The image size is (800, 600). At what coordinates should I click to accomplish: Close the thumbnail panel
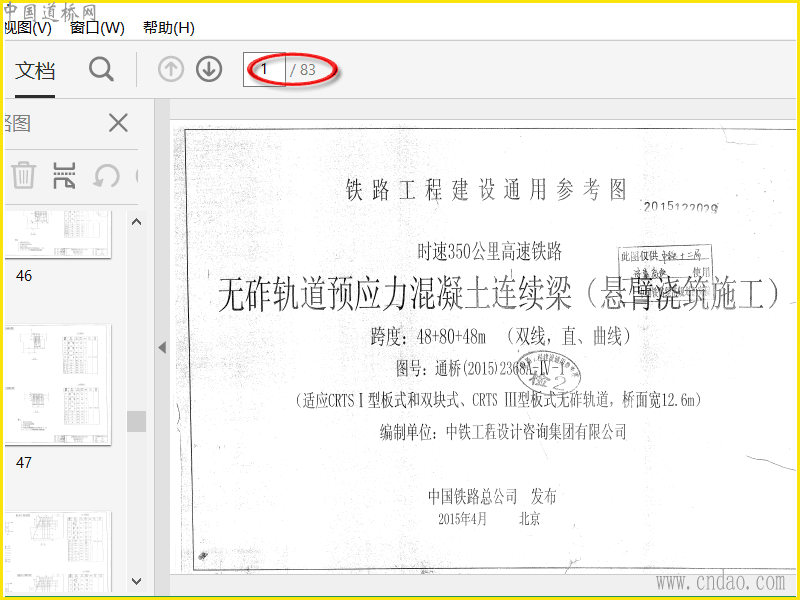coord(118,123)
